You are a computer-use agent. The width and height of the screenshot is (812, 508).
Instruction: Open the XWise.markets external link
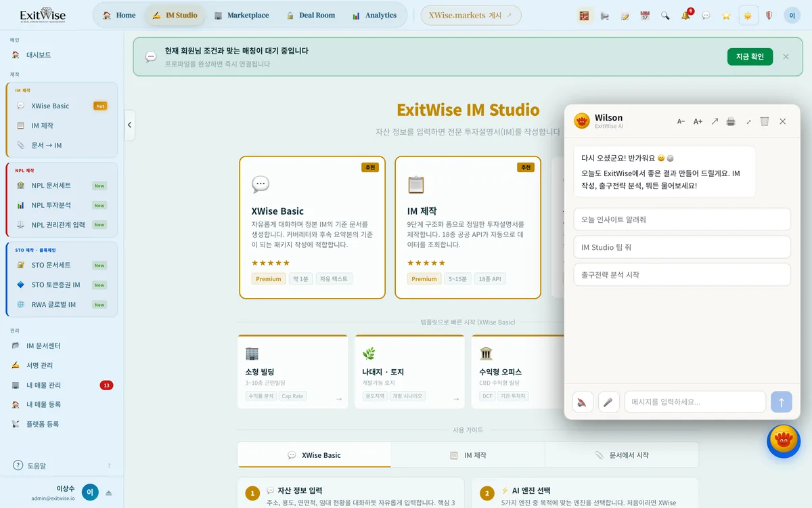tap(471, 15)
